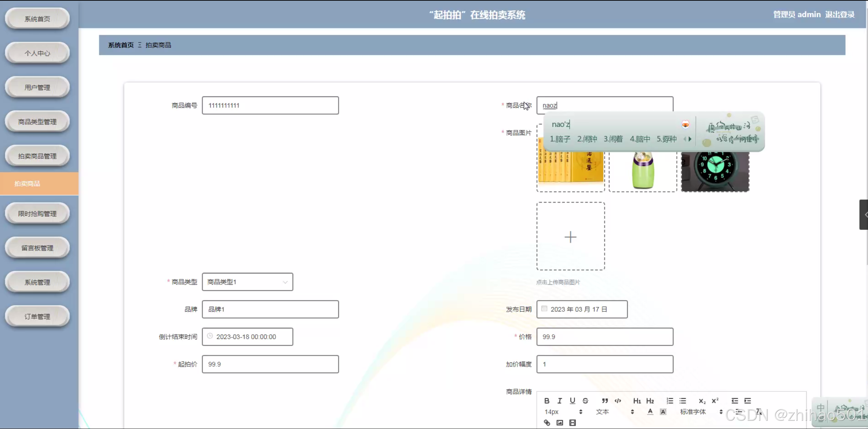Toggle bold formatting in rich text editor
This screenshot has width=868, height=429.
click(547, 401)
